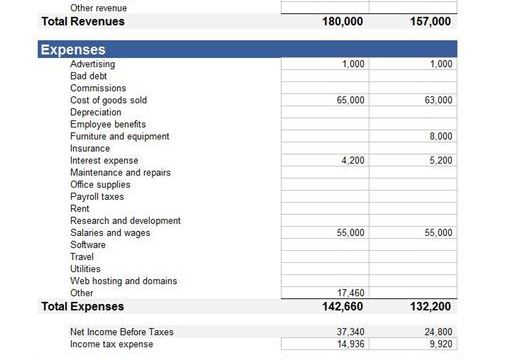Click the Web hosting and domains label
The width and height of the screenshot is (509, 360).
point(123,281)
